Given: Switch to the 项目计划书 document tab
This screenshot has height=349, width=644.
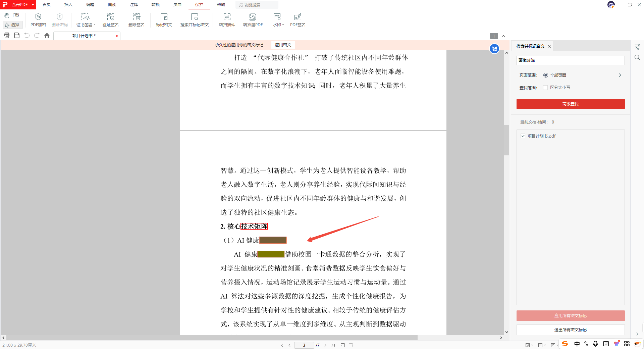Looking at the screenshot, I should [87, 36].
